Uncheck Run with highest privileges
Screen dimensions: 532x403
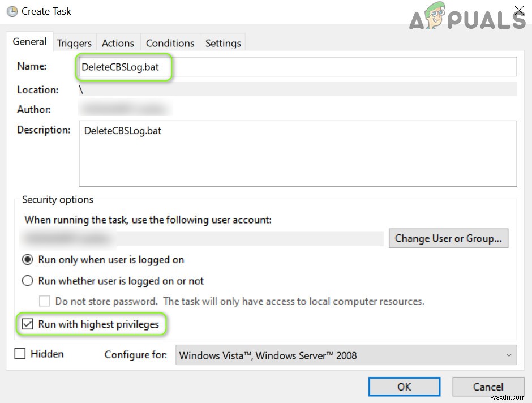(28, 324)
